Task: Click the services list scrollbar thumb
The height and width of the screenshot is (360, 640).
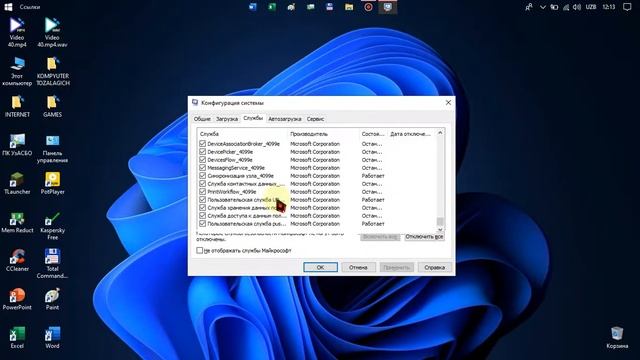Action: 440,221
